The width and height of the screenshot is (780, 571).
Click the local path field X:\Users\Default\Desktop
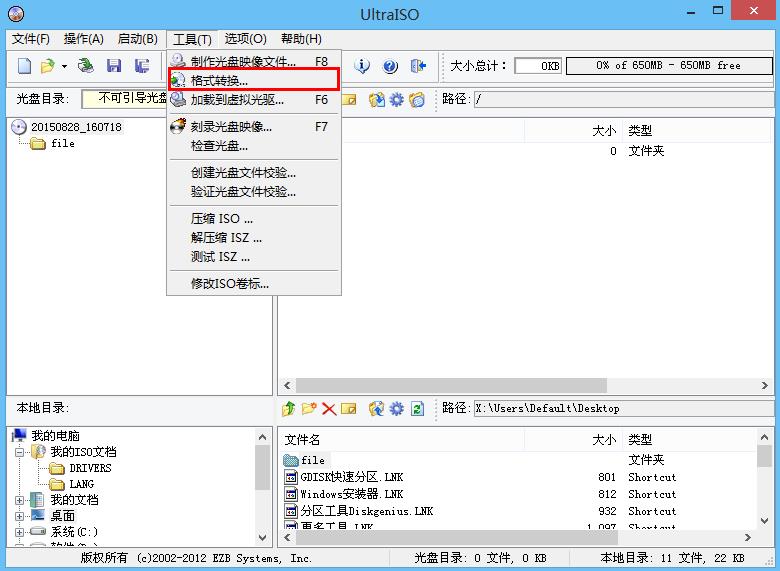tap(624, 409)
